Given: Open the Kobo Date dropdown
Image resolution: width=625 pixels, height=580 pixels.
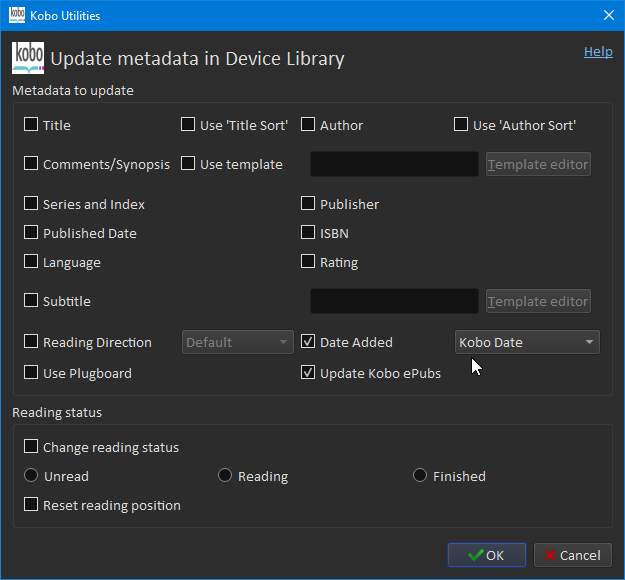Looking at the screenshot, I should point(527,342).
